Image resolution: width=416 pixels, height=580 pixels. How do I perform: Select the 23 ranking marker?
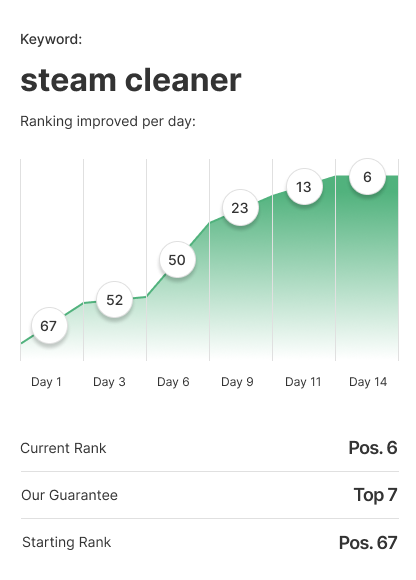click(240, 208)
